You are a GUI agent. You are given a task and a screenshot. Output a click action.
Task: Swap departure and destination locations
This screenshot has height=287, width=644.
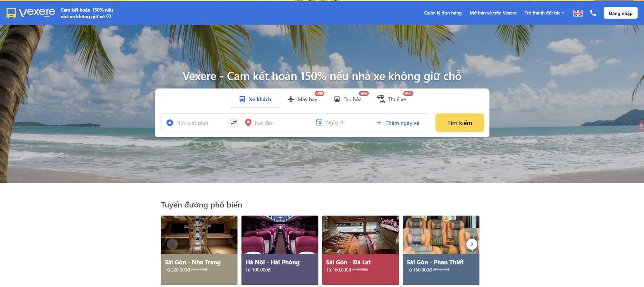click(234, 123)
